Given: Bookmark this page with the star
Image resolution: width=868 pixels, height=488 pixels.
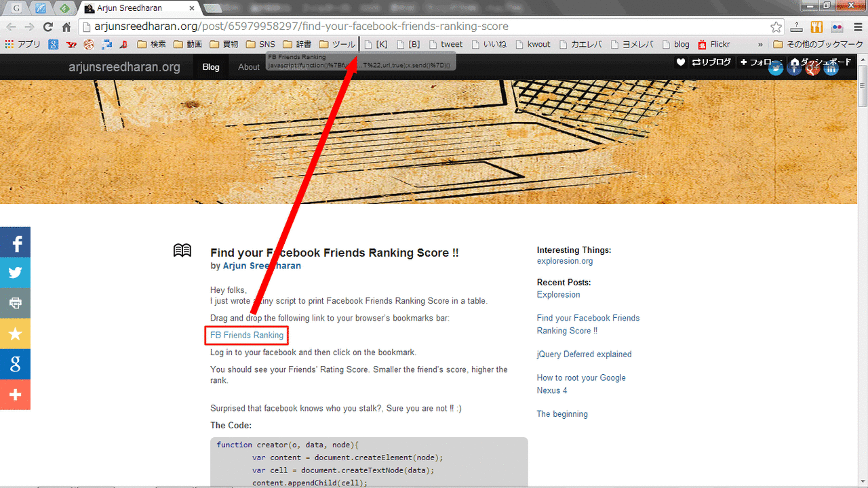Looking at the screenshot, I should click(776, 27).
